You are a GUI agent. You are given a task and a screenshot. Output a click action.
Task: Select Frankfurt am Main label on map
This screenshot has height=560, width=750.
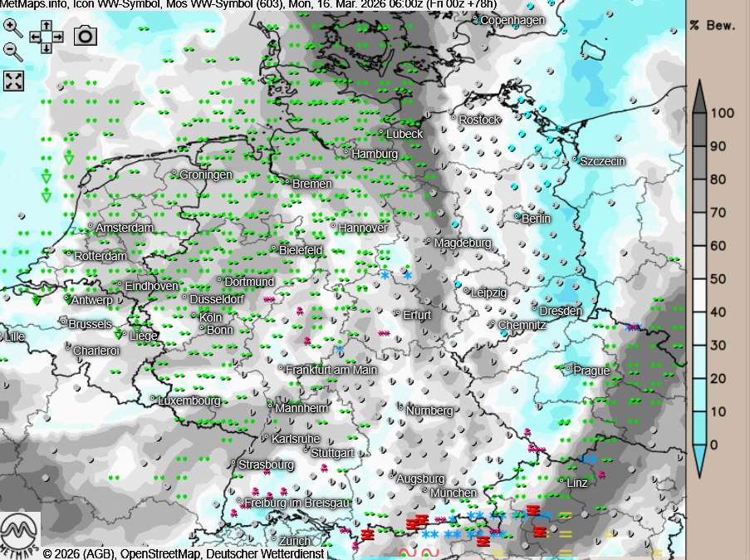331,370
